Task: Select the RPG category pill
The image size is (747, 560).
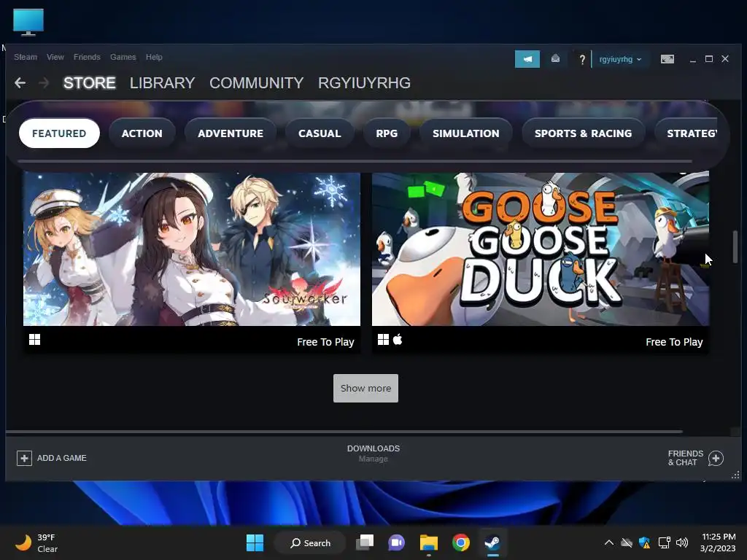Action: (387, 133)
